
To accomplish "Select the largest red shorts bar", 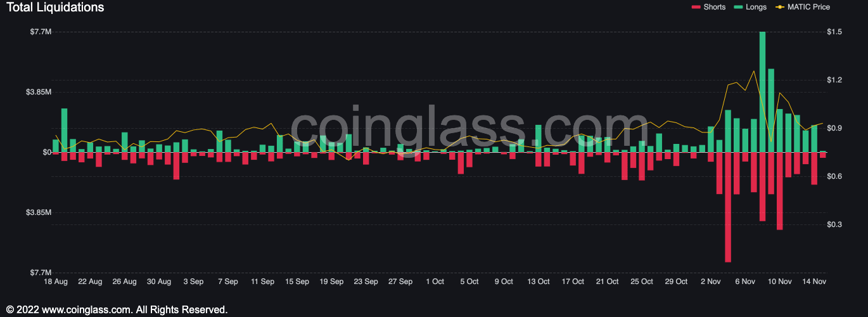I will click(728, 207).
